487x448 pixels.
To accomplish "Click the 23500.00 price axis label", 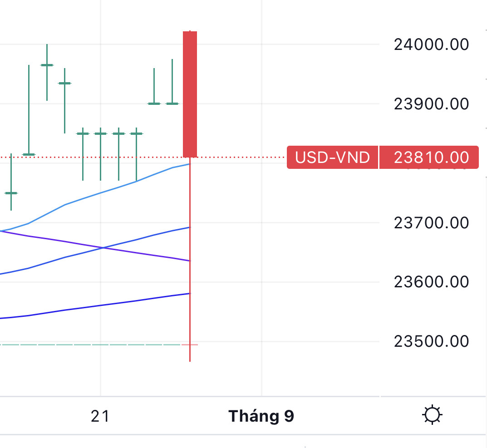I will [x=431, y=341].
